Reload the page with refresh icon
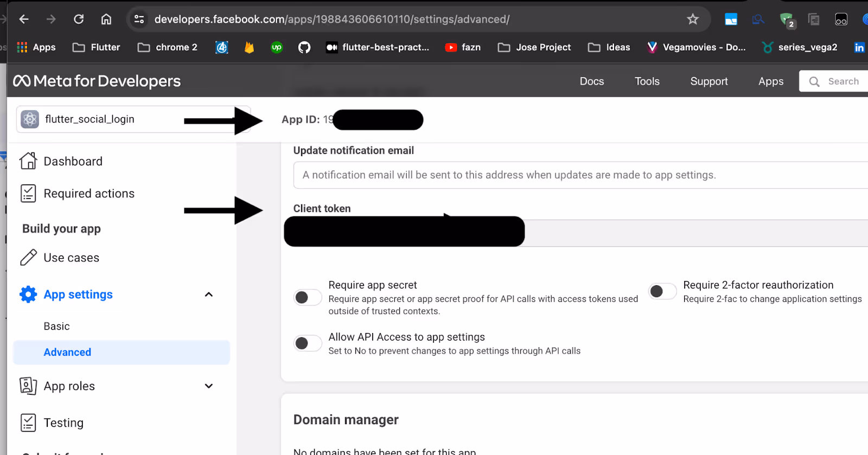 [x=79, y=20]
